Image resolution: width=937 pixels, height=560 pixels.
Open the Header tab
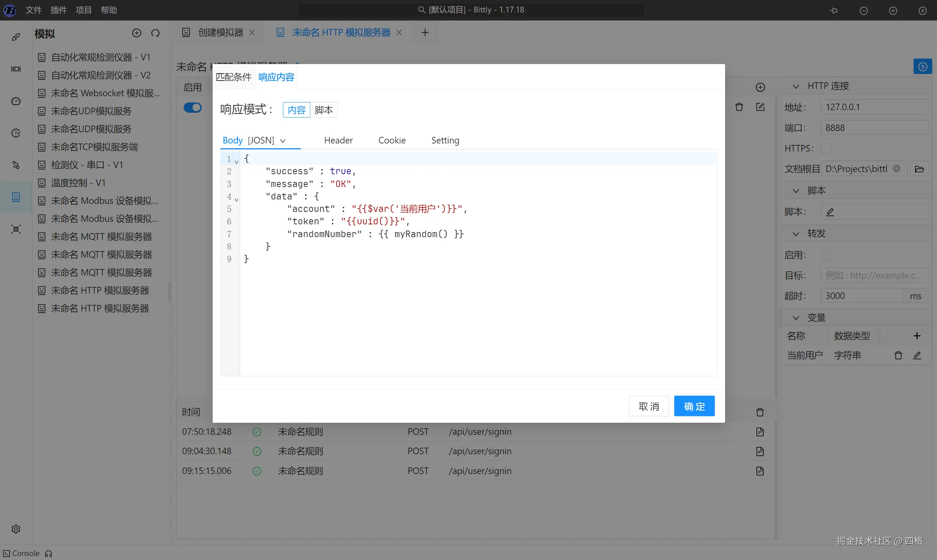pos(338,141)
